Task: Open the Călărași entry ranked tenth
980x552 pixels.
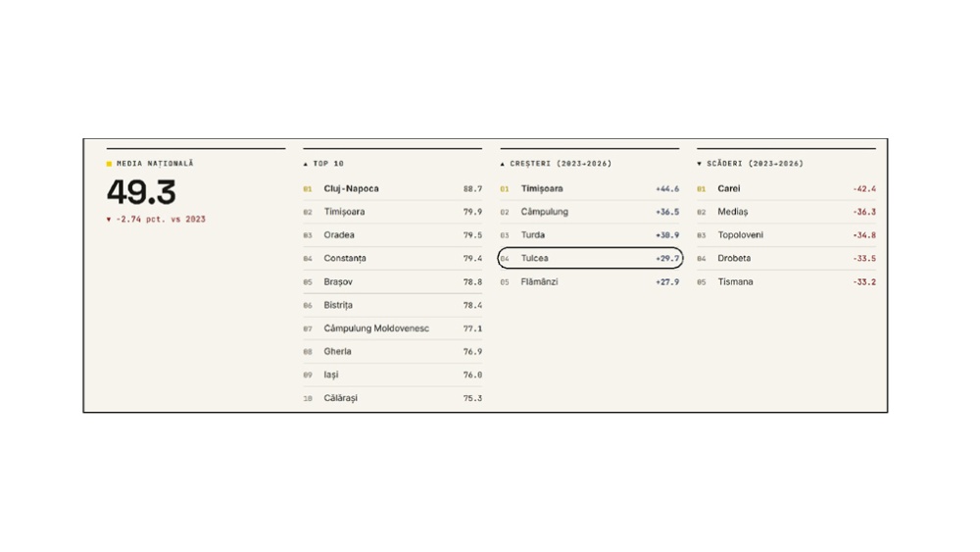Action: (393, 398)
